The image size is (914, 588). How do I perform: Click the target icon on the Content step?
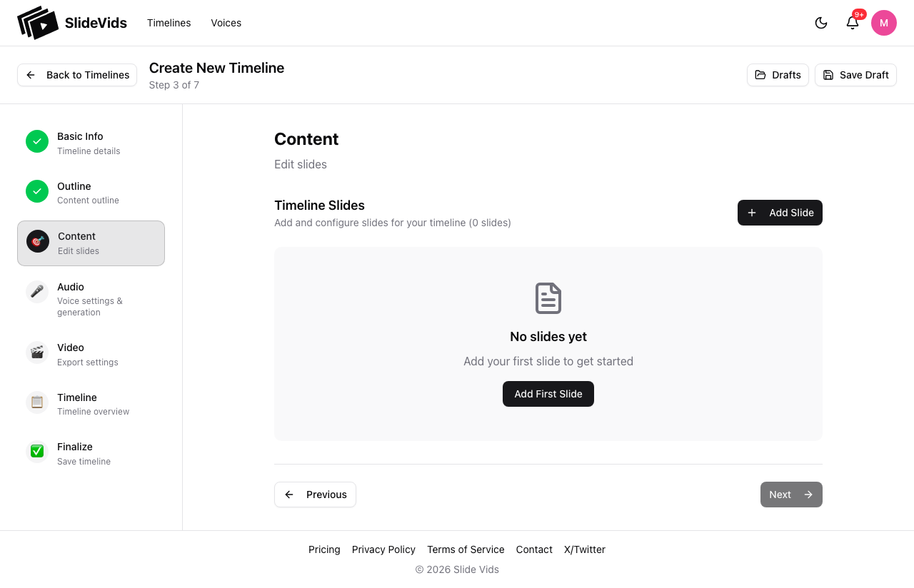pyautogui.click(x=37, y=241)
